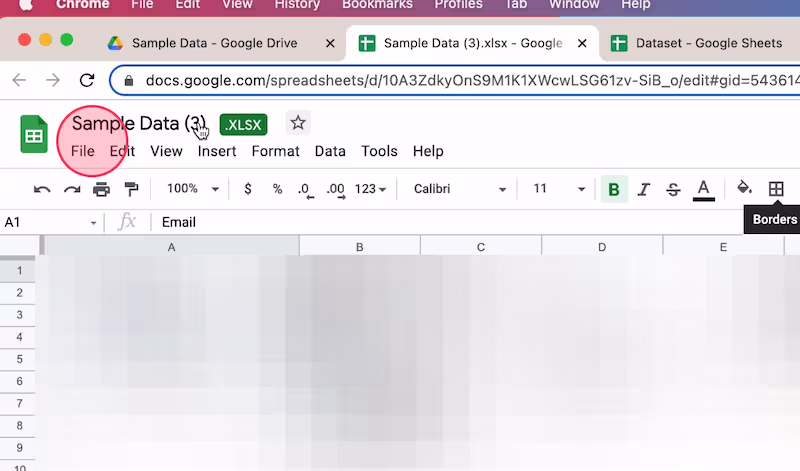Viewport: 800px width, 471px height.
Task: Format as currency with dollar icon
Action: click(x=248, y=189)
